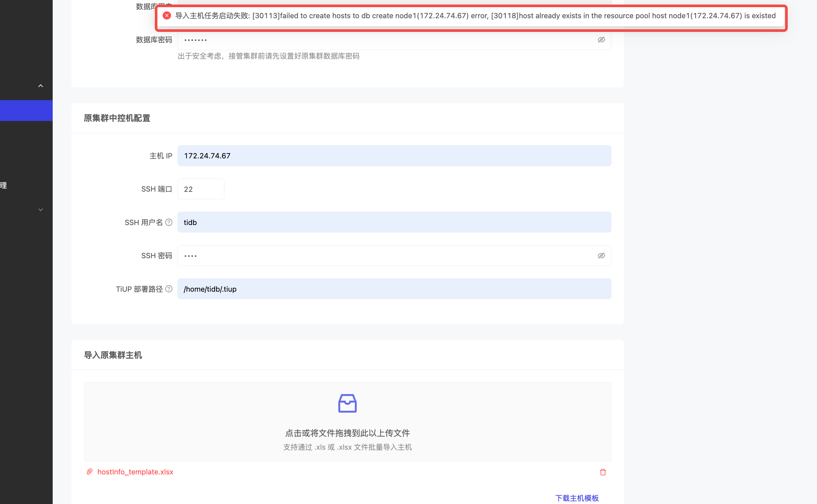Viewport: 817px width, 504px height.
Task: Focus the SSH 端口 port field
Action: click(x=201, y=189)
